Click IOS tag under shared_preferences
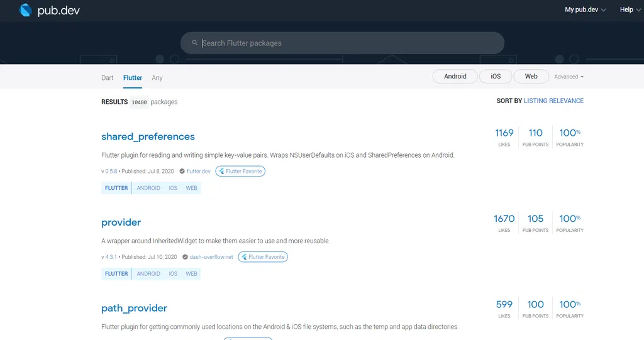Screen dimensions: 644x340 pyautogui.click(x=173, y=188)
